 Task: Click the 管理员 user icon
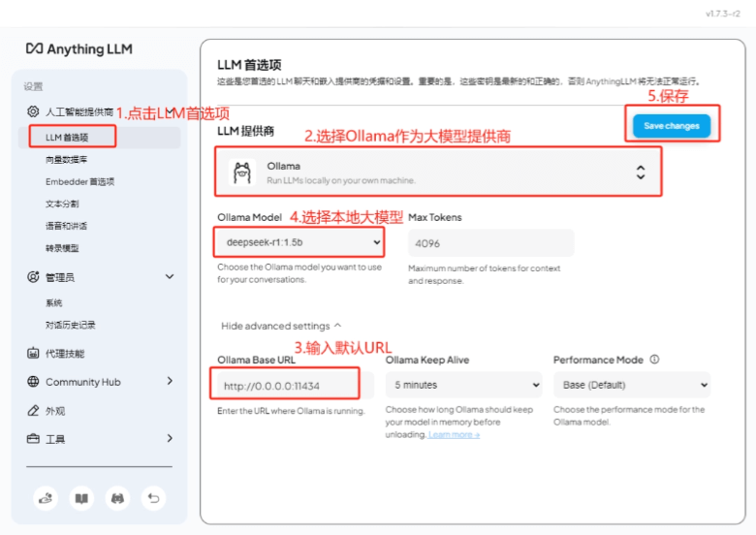point(33,277)
